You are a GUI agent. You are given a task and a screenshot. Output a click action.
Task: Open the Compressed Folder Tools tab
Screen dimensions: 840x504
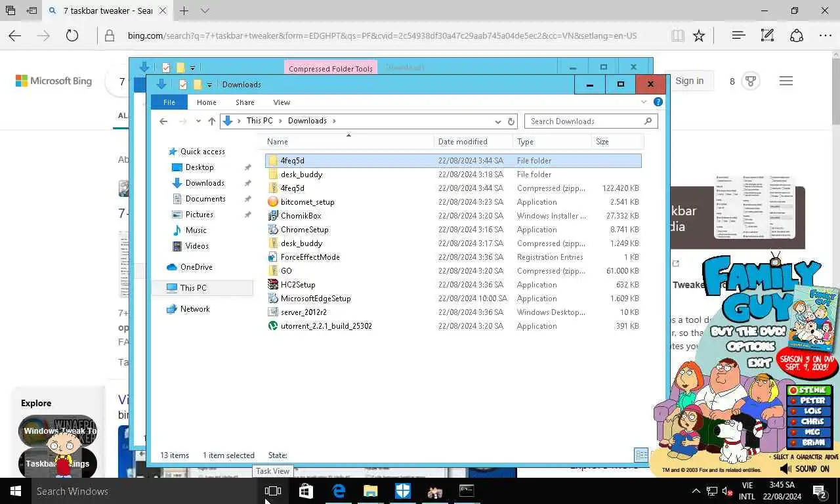331,68
